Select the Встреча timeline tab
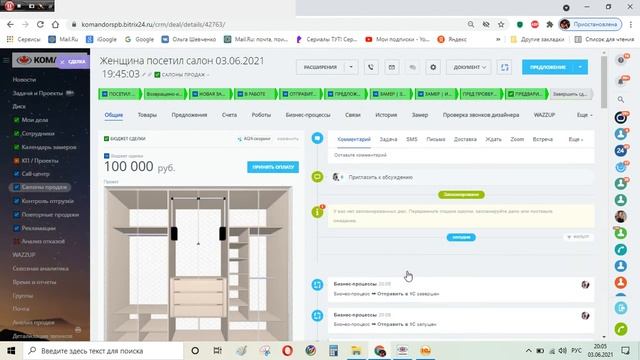The height and width of the screenshot is (360, 640). [542, 140]
